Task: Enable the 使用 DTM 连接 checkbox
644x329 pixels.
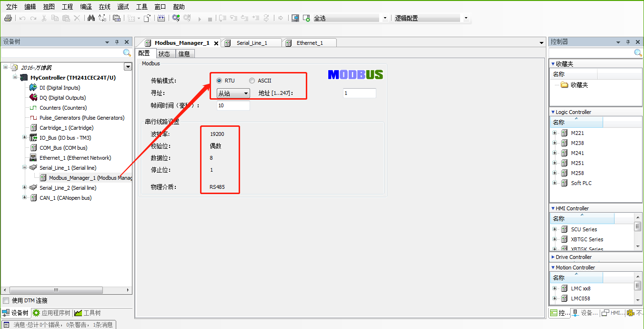Action: 6,301
